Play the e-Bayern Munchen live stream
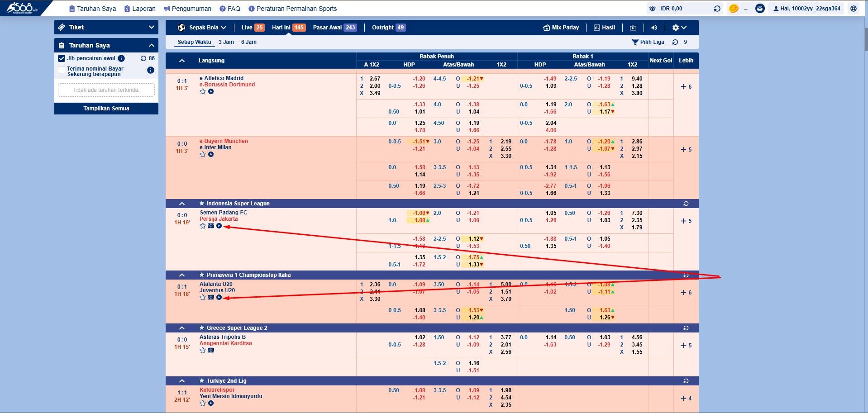This screenshot has width=868, height=413. click(x=211, y=154)
